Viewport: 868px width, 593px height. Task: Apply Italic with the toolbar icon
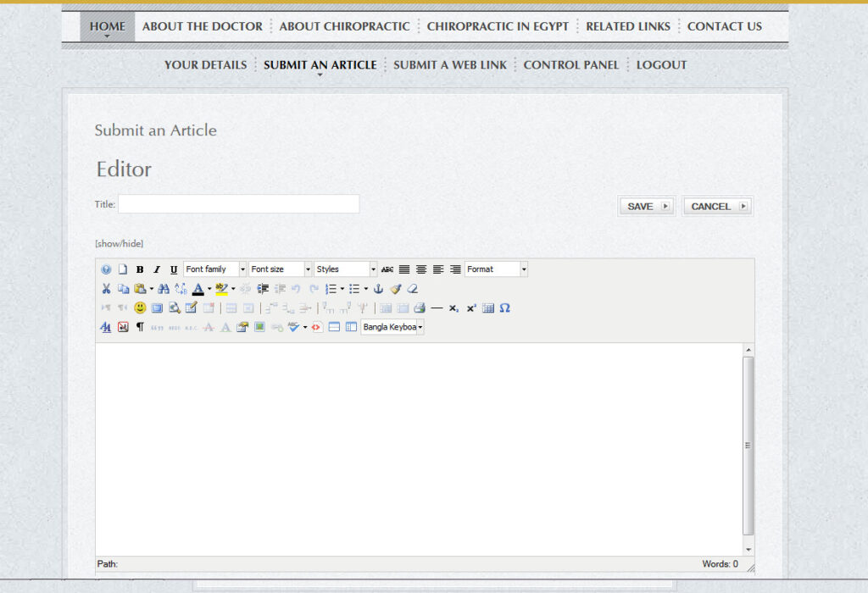point(157,269)
